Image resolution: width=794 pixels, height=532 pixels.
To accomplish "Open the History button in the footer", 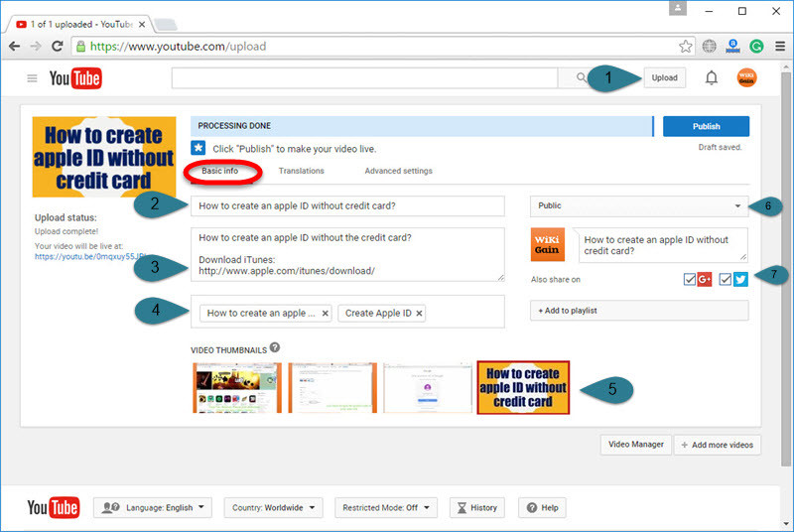I will click(477, 508).
